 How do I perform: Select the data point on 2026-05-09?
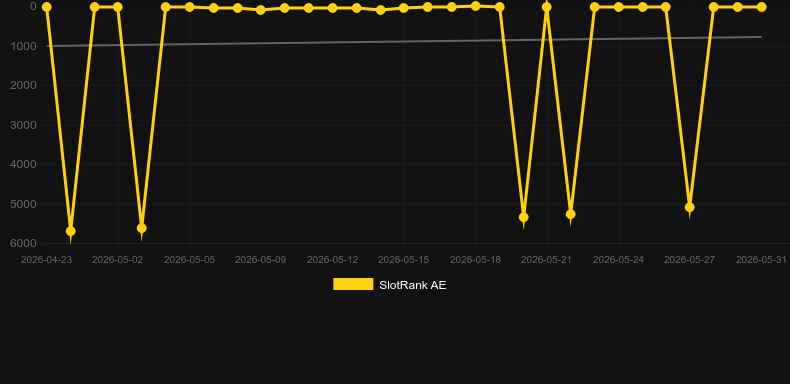coord(260,10)
